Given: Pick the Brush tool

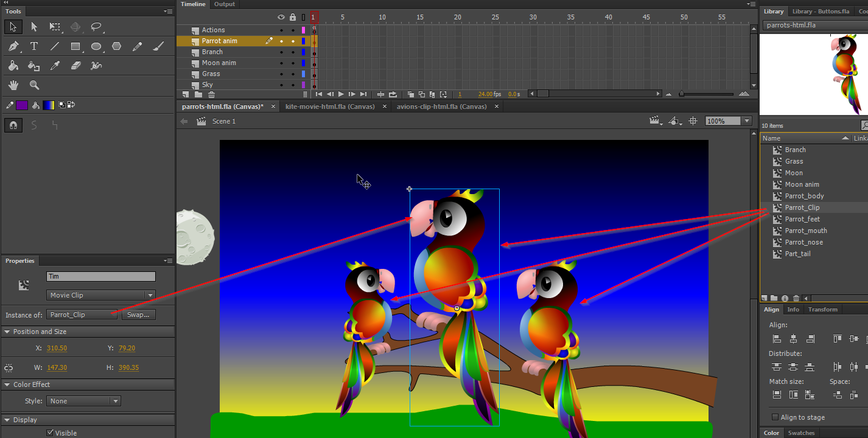Looking at the screenshot, I should click(x=158, y=46).
